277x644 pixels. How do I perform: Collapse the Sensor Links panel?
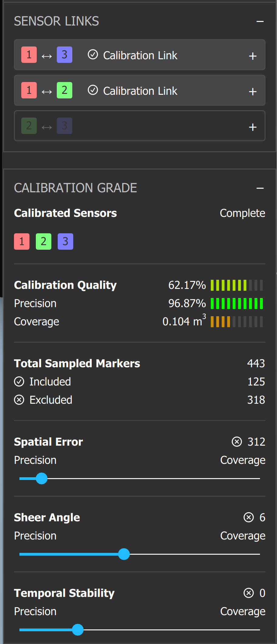pyautogui.click(x=260, y=22)
